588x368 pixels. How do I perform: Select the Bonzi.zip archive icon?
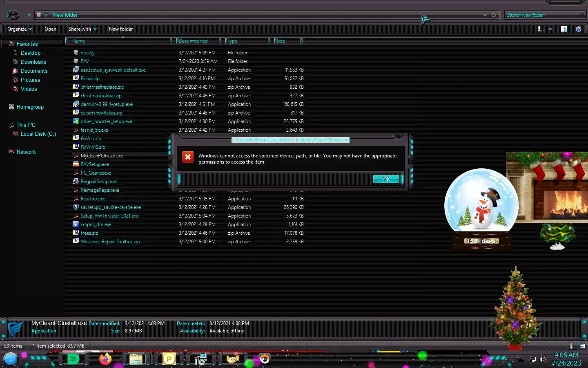(x=76, y=78)
